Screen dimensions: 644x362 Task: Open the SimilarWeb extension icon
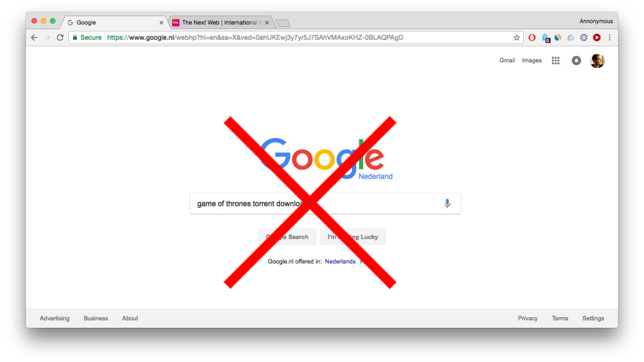[x=558, y=38]
